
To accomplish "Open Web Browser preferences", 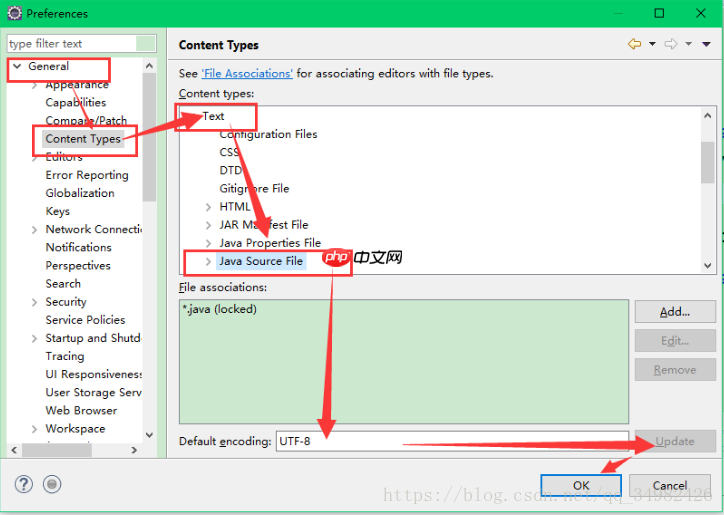I will (x=81, y=411).
